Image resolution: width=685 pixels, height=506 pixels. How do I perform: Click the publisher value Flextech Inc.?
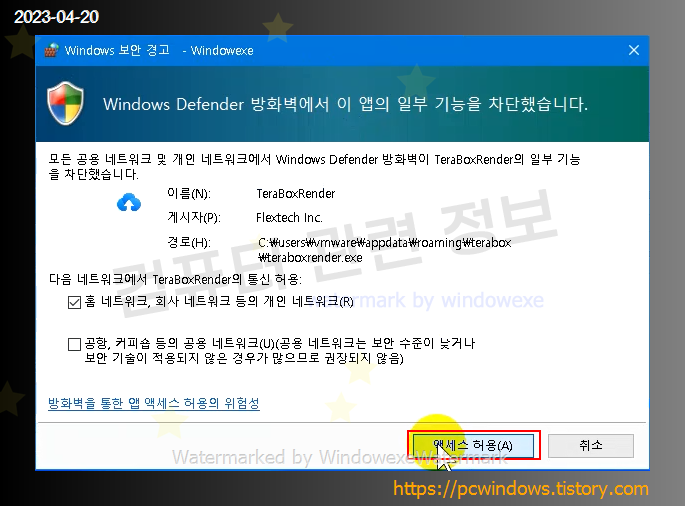point(289,218)
